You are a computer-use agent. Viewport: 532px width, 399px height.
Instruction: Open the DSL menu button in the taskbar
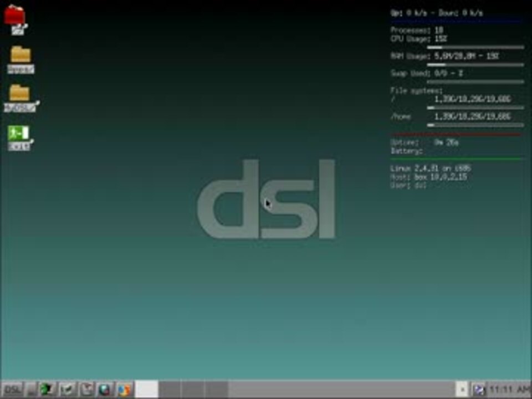pyautogui.click(x=13, y=389)
